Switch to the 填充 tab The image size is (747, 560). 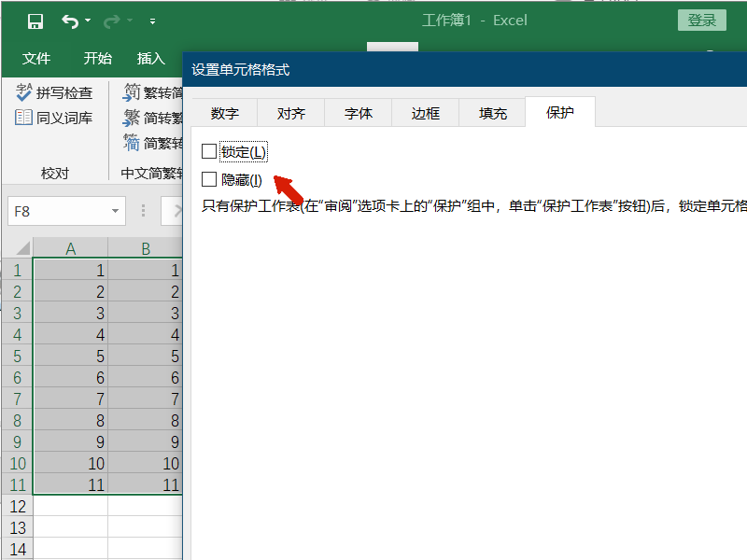[x=492, y=112]
